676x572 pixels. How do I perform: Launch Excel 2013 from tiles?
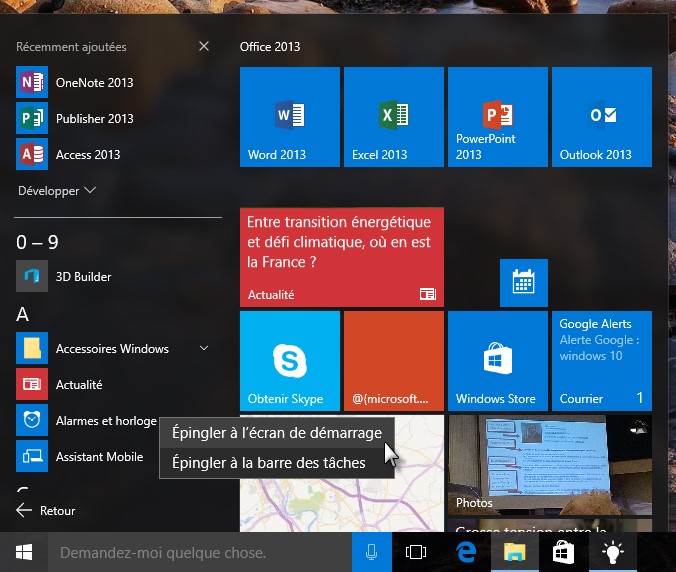tap(393, 117)
